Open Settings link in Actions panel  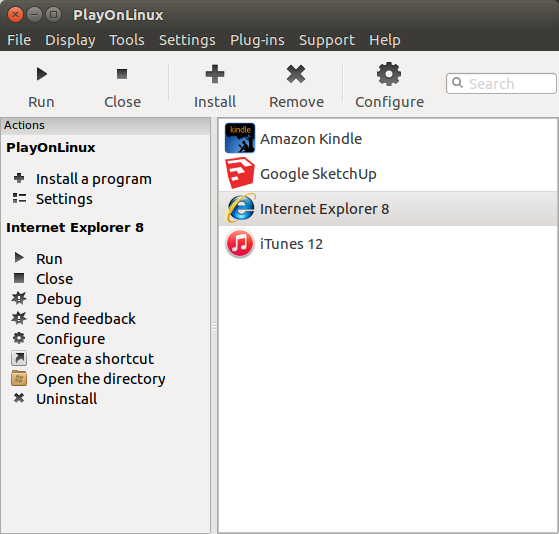tap(64, 199)
